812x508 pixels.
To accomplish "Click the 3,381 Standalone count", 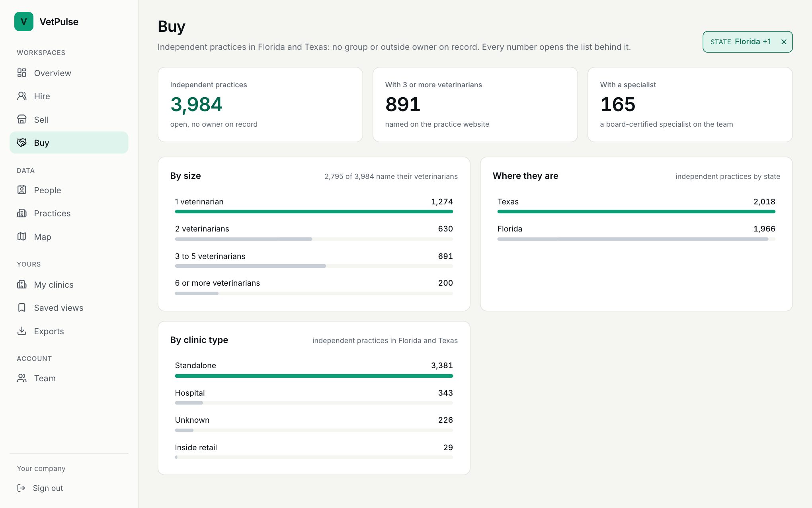I will [x=442, y=365].
